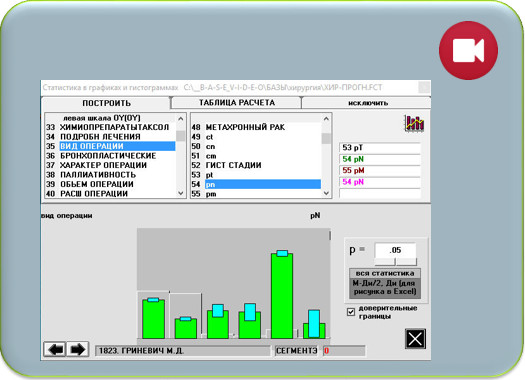Screen dimensions: 525x380
Task: Toggle the доверительные границы checkbox
Action: coord(351,312)
